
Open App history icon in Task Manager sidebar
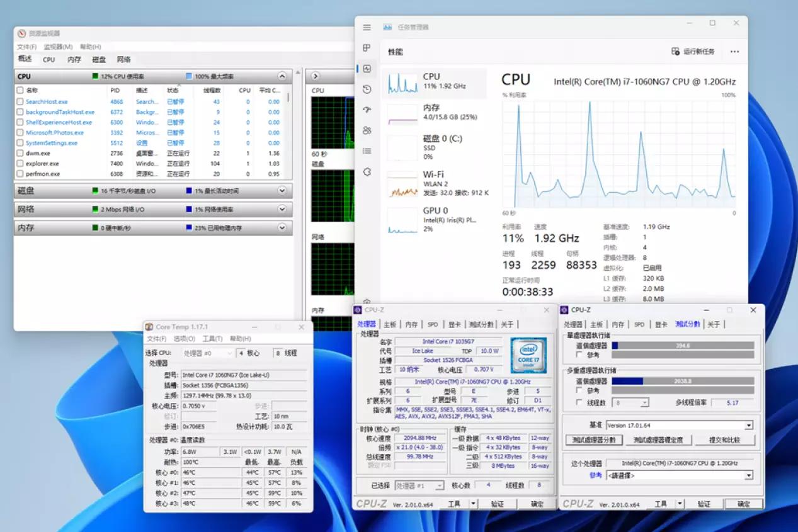click(x=367, y=89)
